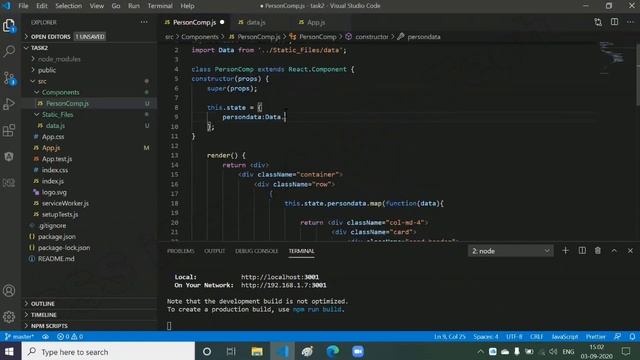Image resolution: width=640 pixels, height=360 pixels.
Task: Open the Accounts icon in activity bar
Action: pos(9,291)
